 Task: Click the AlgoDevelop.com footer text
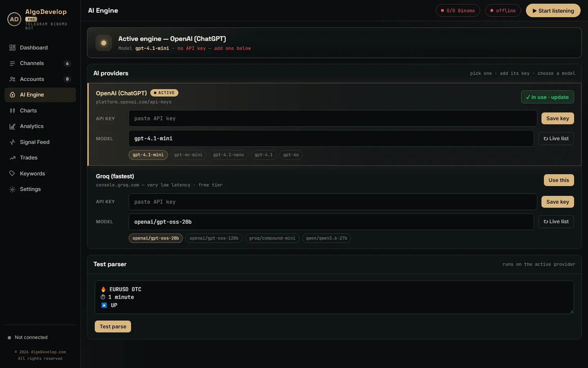[48, 352]
